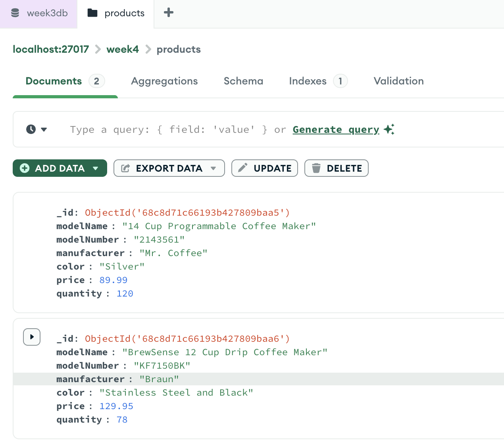Select the quantity value 78
This screenshot has width=504, height=444.
pyautogui.click(x=122, y=419)
